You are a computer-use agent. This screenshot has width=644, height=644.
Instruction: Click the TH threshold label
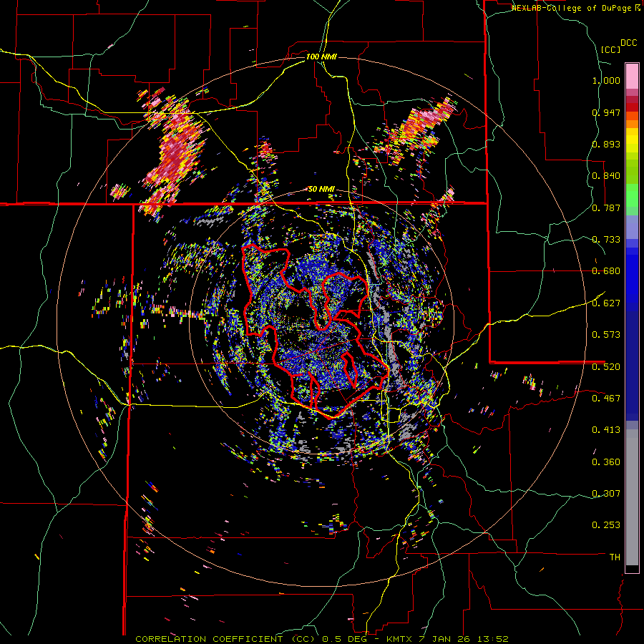pos(615,557)
